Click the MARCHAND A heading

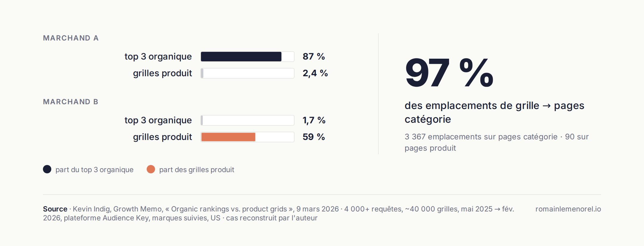pyautogui.click(x=71, y=38)
